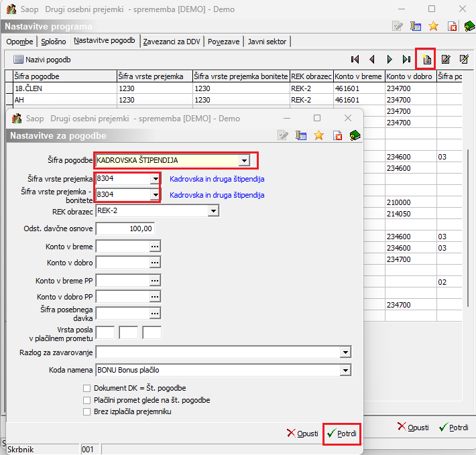Click the Odst. davčne osnove field
Screen dimensions: 476x455
(x=125, y=229)
